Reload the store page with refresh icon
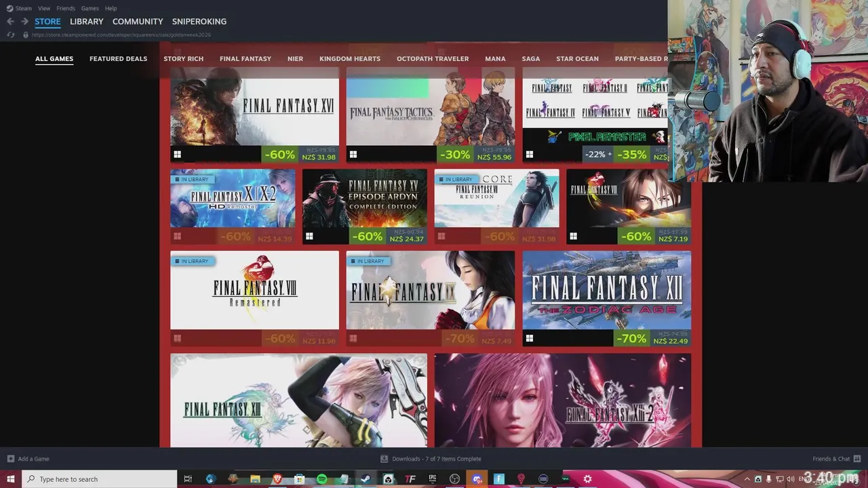 click(10, 35)
